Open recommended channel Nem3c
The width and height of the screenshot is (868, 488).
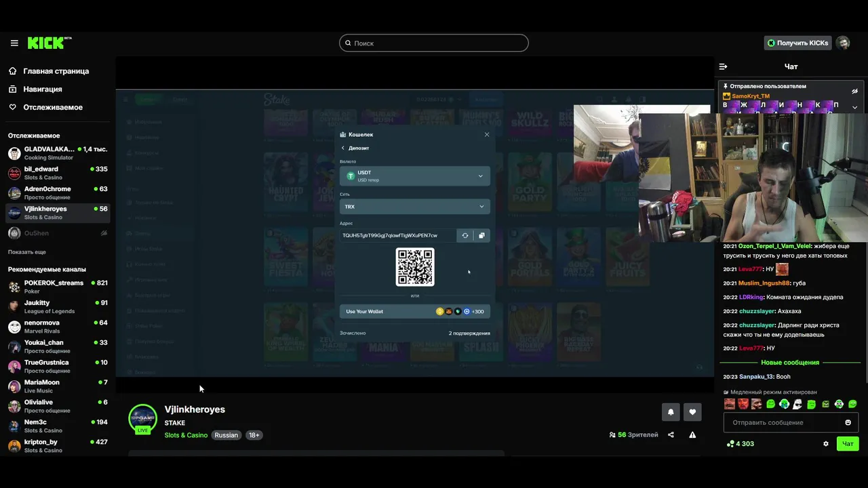[58, 426]
